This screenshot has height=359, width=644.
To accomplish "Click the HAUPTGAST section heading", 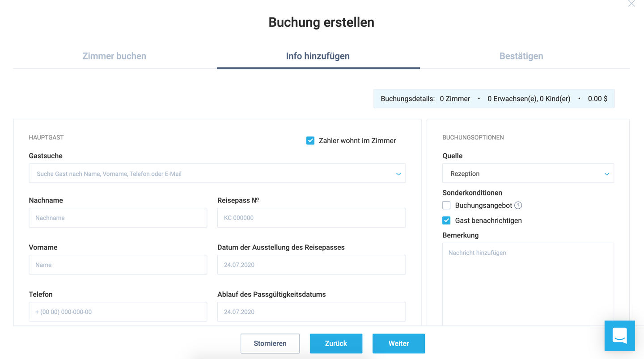I will [x=47, y=137].
